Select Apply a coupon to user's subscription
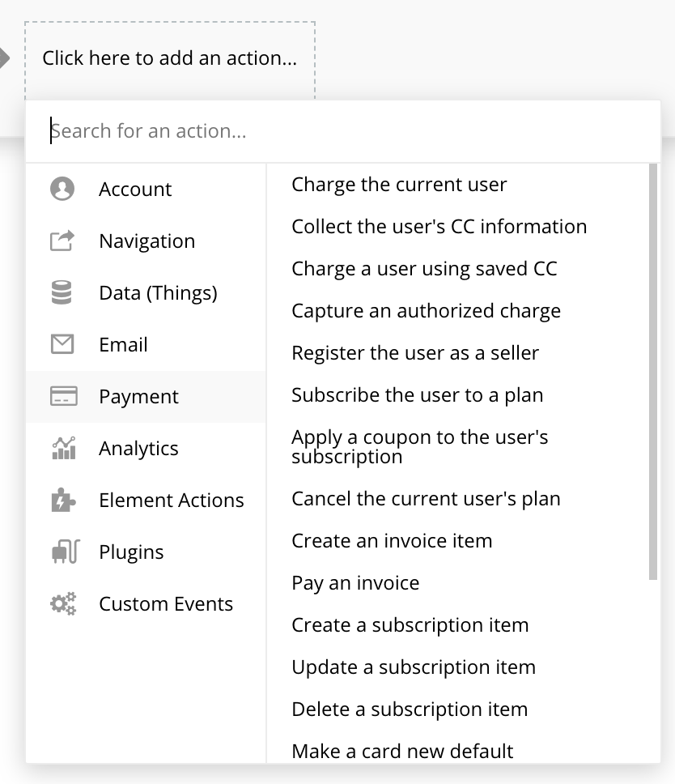The width and height of the screenshot is (675, 784). pyautogui.click(x=420, y=447)
